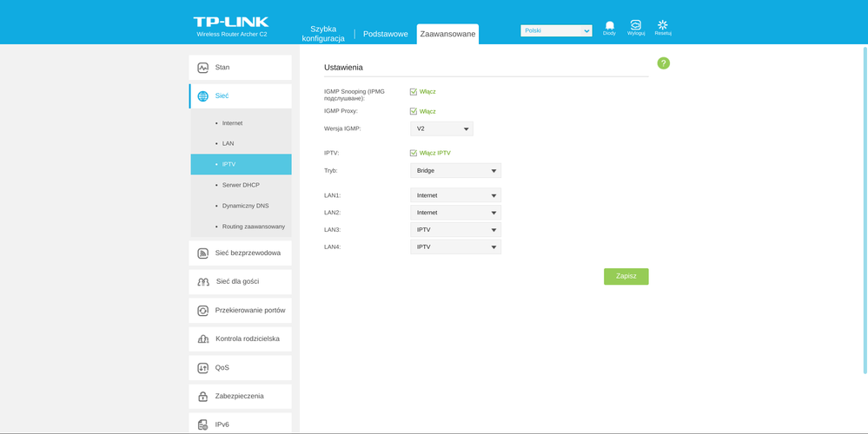The image size is (868, 434).
Task: Open the Polski language selector
Action: click(x=556, y=30)
